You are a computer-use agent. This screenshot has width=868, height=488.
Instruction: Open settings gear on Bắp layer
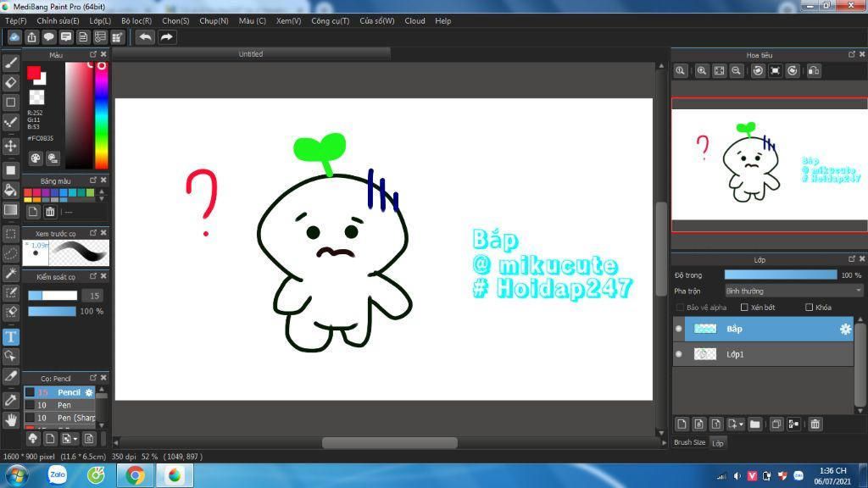tap(845, 330)
